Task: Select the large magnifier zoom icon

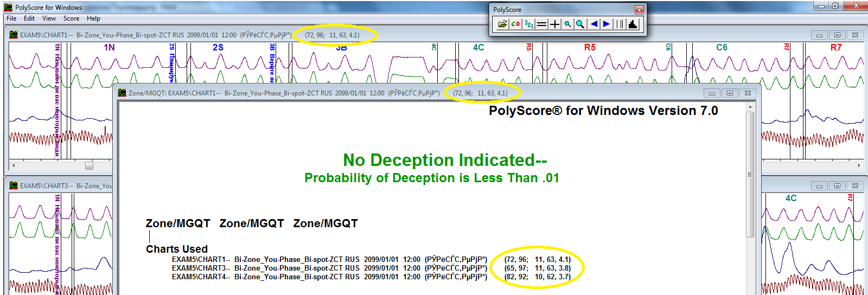Action: (x=580, y=24)
